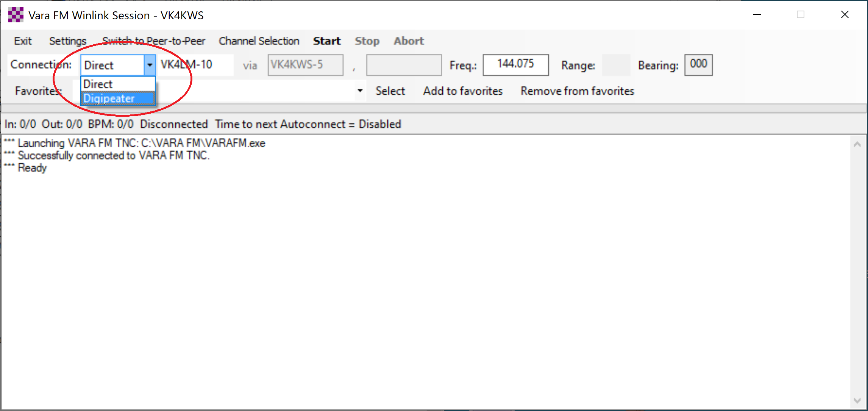Open Channel Selection menu

pos(259,41)
